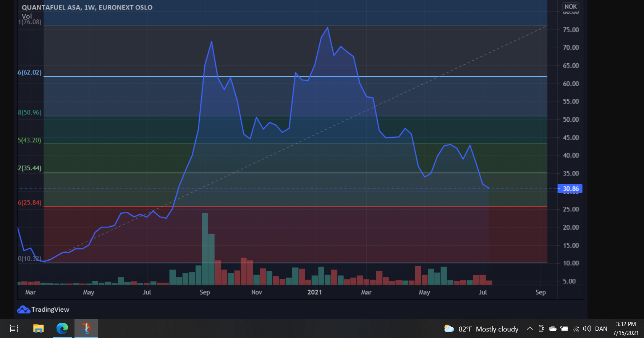
Task: Click the 5.00 price axis label
Action: tap(569, 281)
